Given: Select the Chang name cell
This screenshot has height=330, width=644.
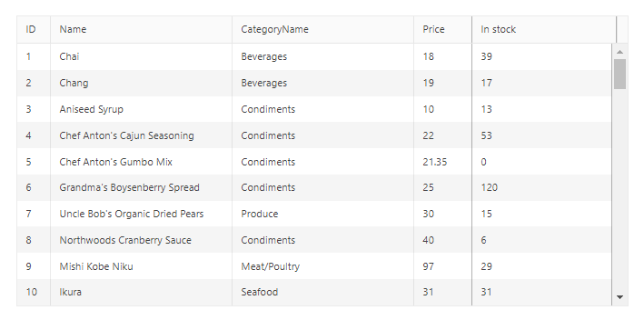Looking at the screenshot, I should (x=142, y=83).
